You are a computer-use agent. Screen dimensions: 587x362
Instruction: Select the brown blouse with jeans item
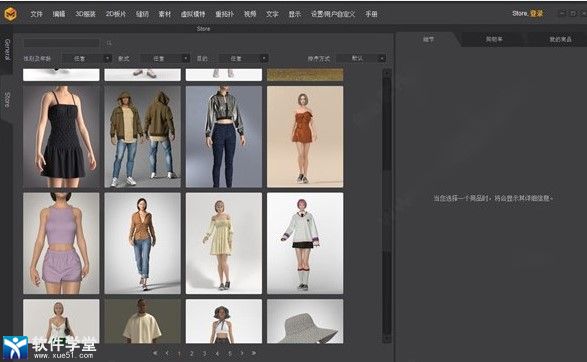click(x=143, y=243)
